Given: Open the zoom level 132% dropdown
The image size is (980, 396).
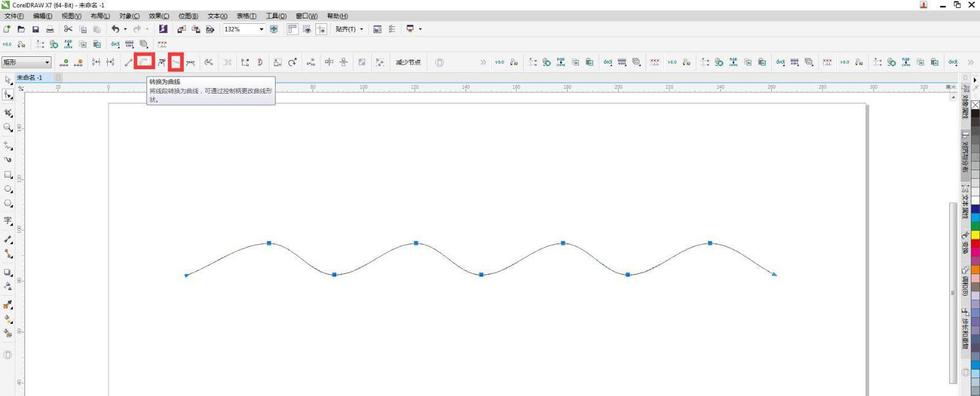Looking at the screenshot, I should tap(262, 29).
